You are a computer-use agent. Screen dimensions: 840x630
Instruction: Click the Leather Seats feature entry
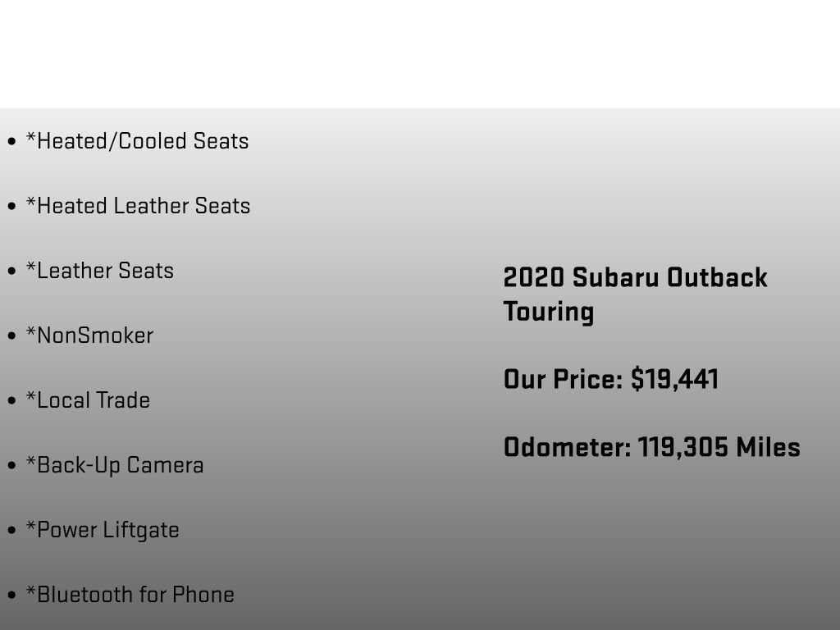point(99,271)
